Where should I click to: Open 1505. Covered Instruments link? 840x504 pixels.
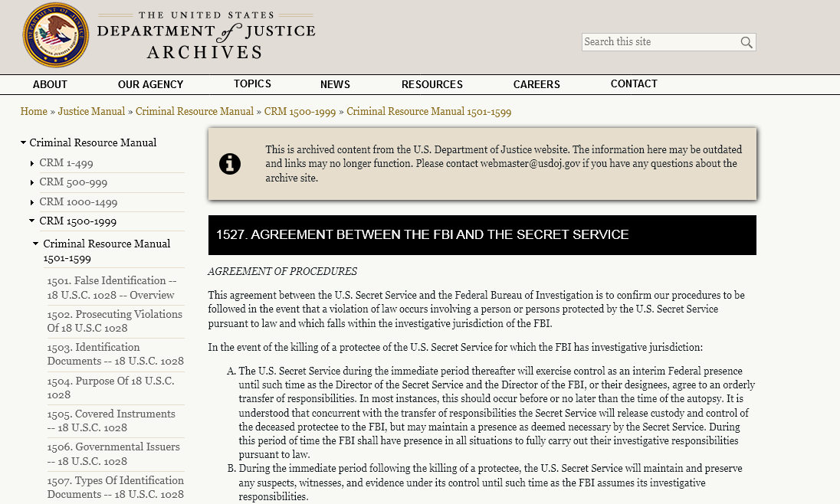(x=111, y=421)
